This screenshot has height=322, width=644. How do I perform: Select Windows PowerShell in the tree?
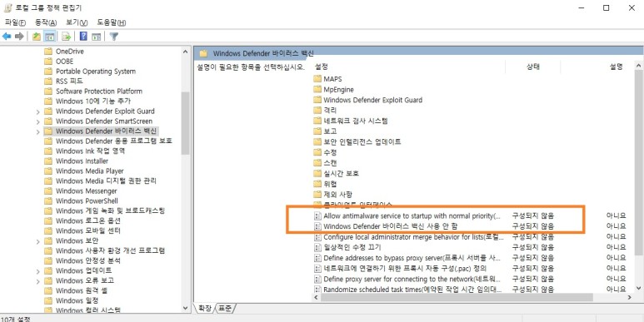(x=87, y=201)
